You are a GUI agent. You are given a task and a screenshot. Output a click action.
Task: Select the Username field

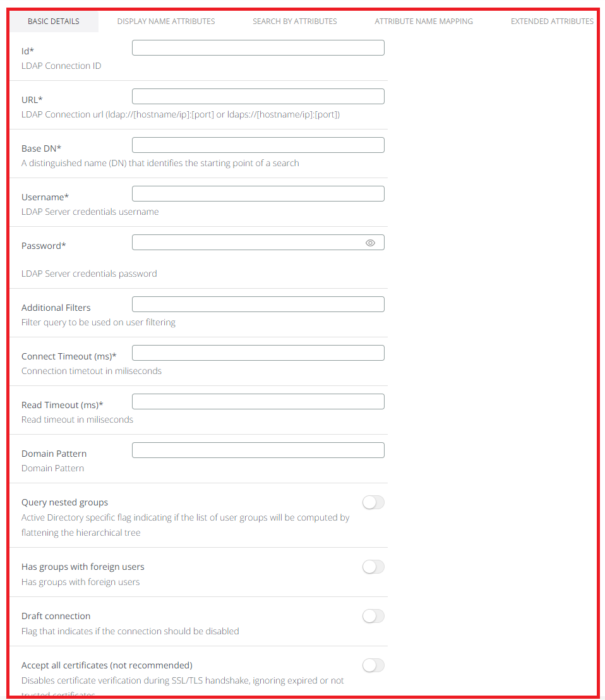coord(258,194)
